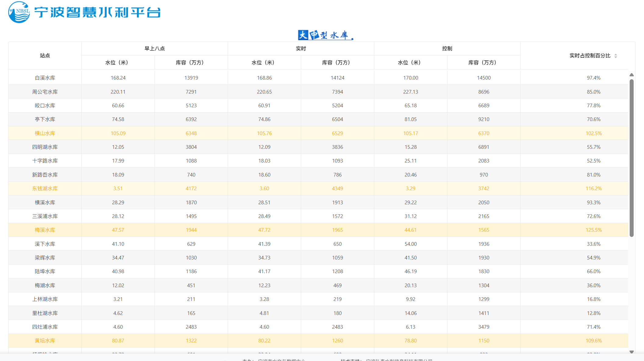Click the 早上八点 group header
Screen dimensions: 644x361
[x=155, y=48]
